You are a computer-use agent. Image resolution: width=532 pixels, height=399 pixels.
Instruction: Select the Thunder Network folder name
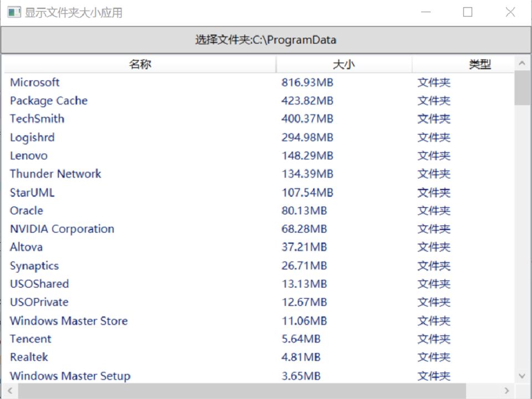[x=55, y=173]
